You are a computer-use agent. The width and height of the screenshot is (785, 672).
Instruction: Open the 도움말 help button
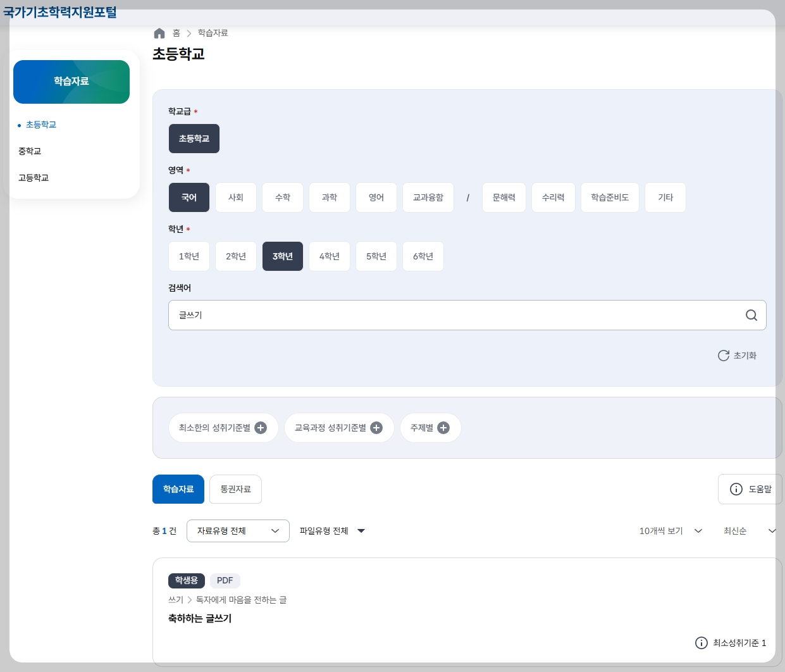750,489
